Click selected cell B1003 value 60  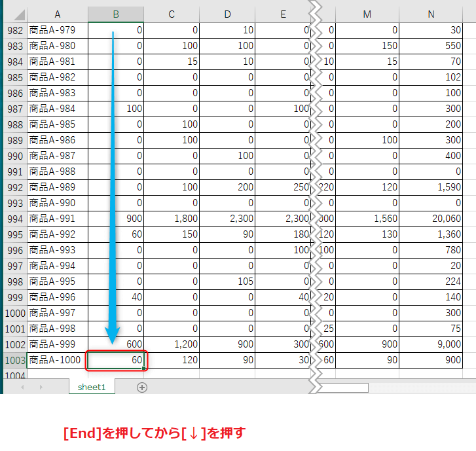[116, 360]
